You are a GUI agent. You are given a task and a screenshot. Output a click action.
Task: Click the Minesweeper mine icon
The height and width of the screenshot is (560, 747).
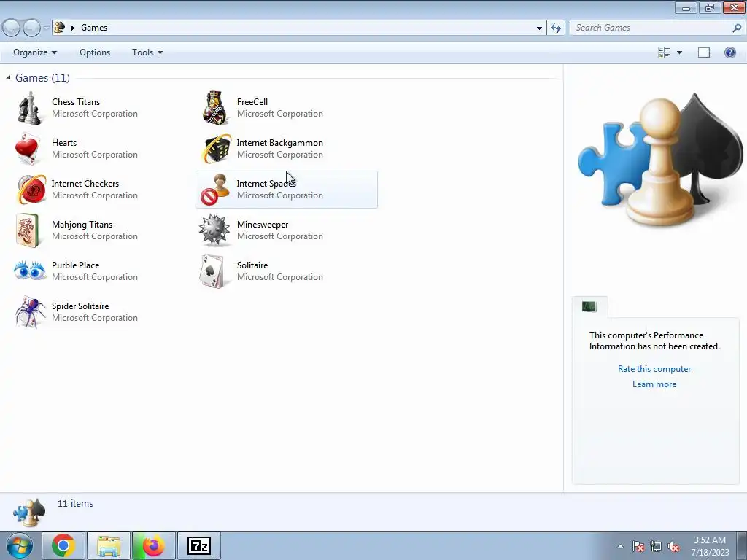pos(214,230)
